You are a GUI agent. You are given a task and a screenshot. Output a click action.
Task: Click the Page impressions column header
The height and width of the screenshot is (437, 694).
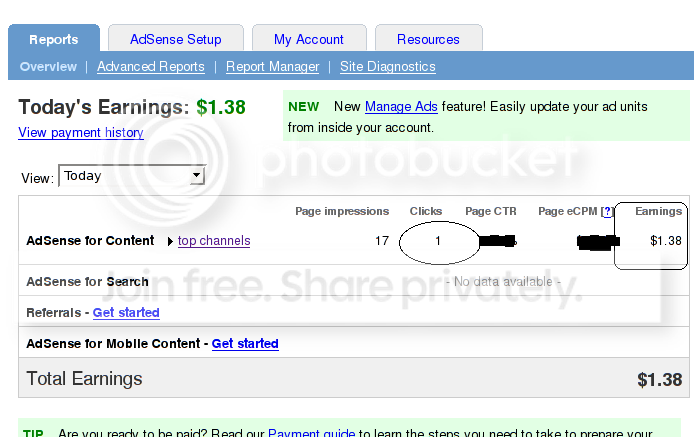[342, 211]
